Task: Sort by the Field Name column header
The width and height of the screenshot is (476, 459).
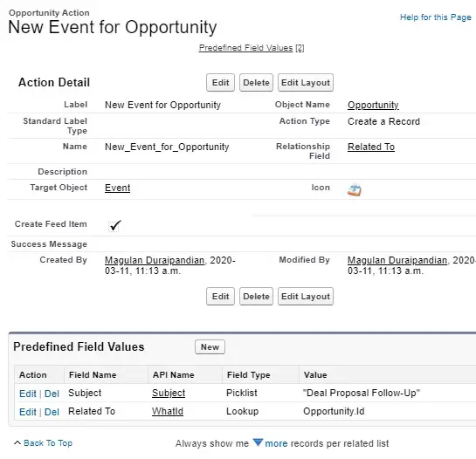Action: [93, 375]
